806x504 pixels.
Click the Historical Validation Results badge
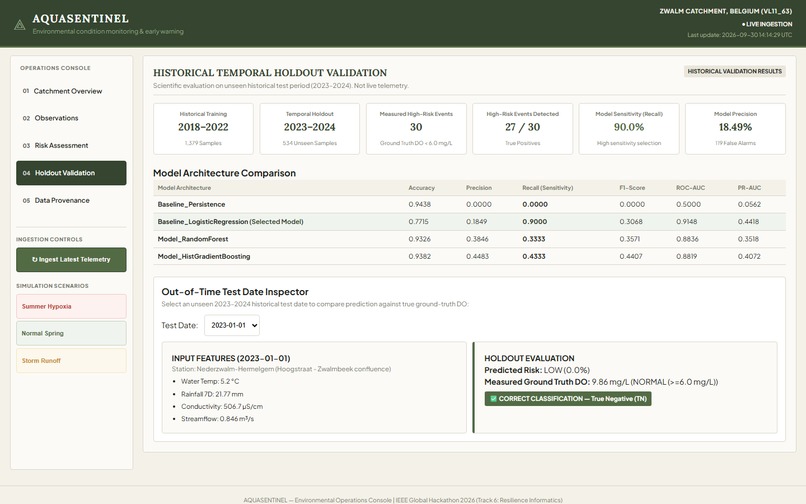(x=735, y=71)
